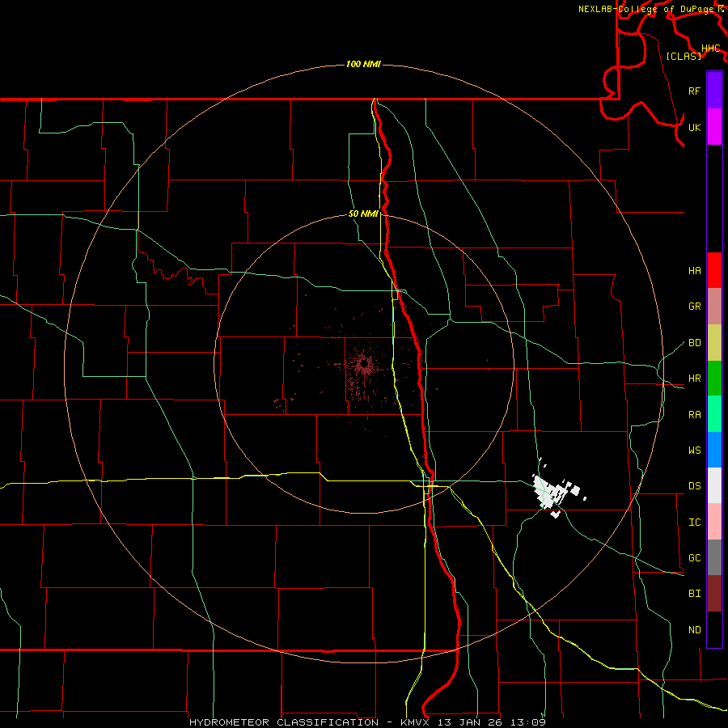
Task: Select the BD big drops yellow swatch
Action: (x=714, y=343)
